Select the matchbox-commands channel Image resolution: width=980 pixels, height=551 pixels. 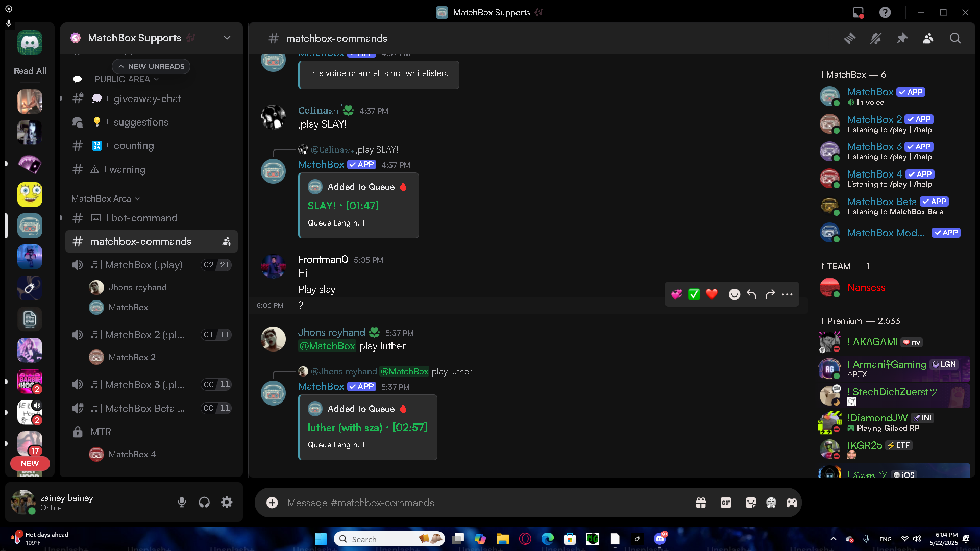pyautogui.click(x=152, y=242)
